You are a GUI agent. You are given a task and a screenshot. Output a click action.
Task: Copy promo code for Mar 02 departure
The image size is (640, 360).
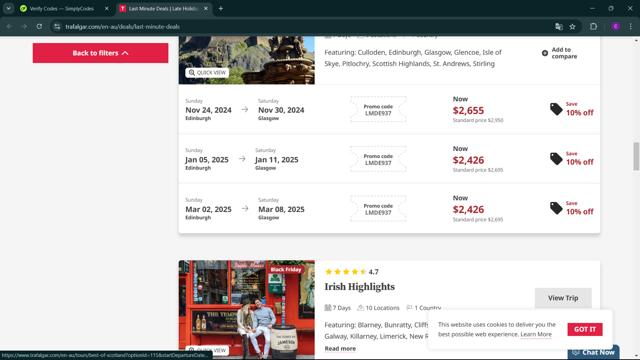378,209
